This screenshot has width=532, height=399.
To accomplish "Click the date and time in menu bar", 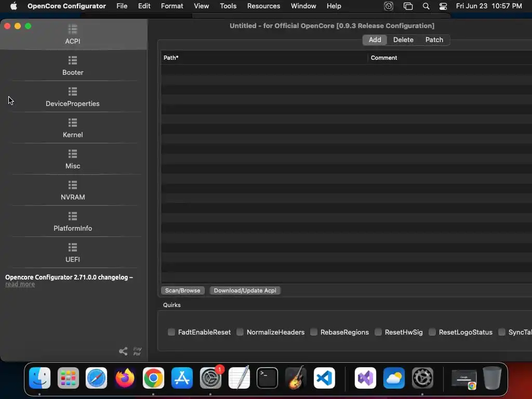I will [489, 6].
